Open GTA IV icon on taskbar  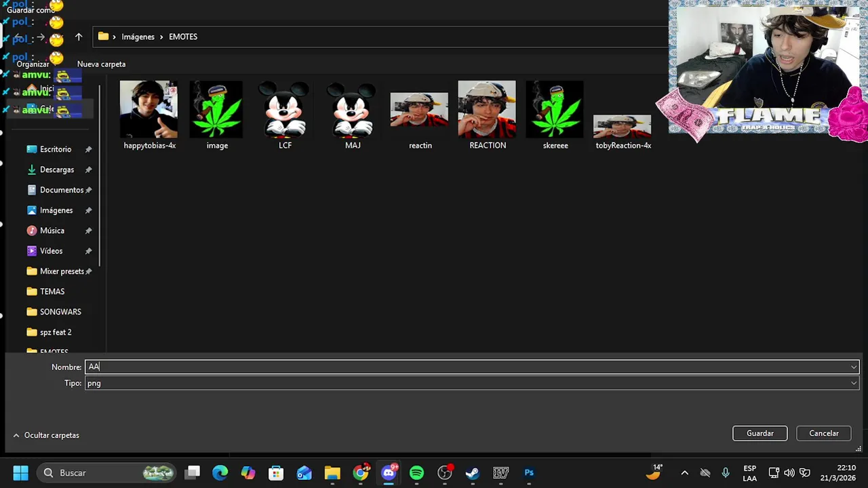click(501, 472)
